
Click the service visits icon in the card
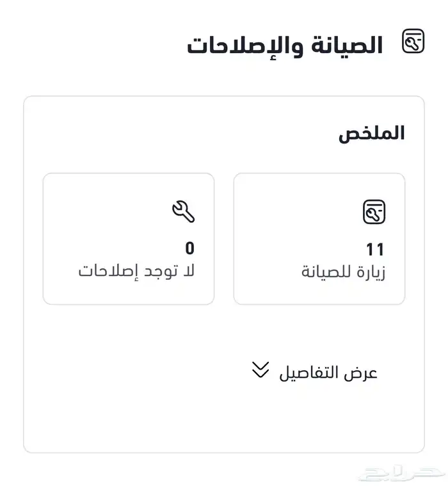(374, 212)
